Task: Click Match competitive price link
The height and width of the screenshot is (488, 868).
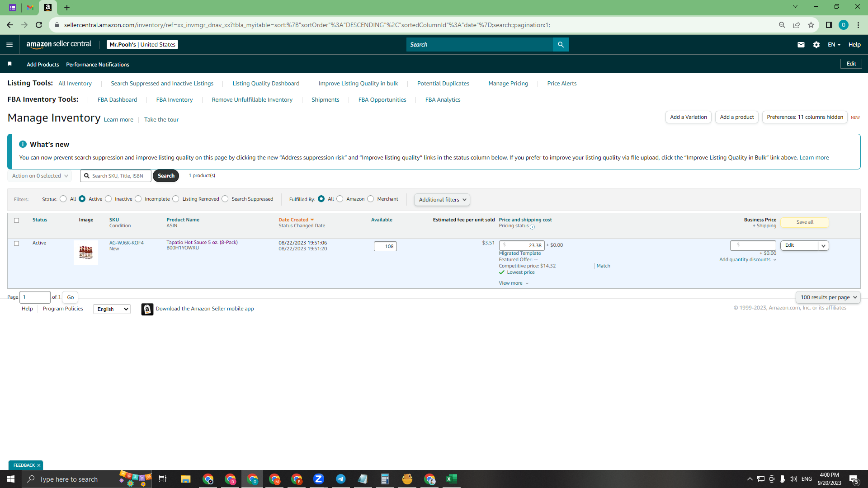Action: [603, 266]
